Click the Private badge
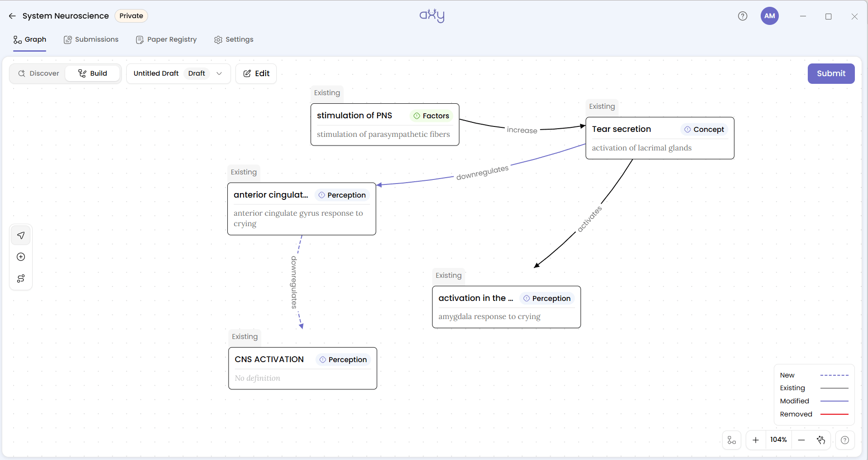868x460 pixels. [131, 16]
